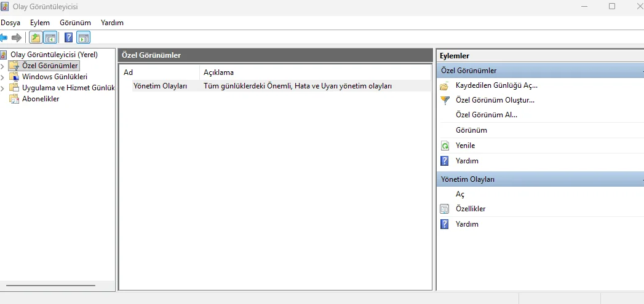Select Windows Günlükleri in the tree

point(55,77)
